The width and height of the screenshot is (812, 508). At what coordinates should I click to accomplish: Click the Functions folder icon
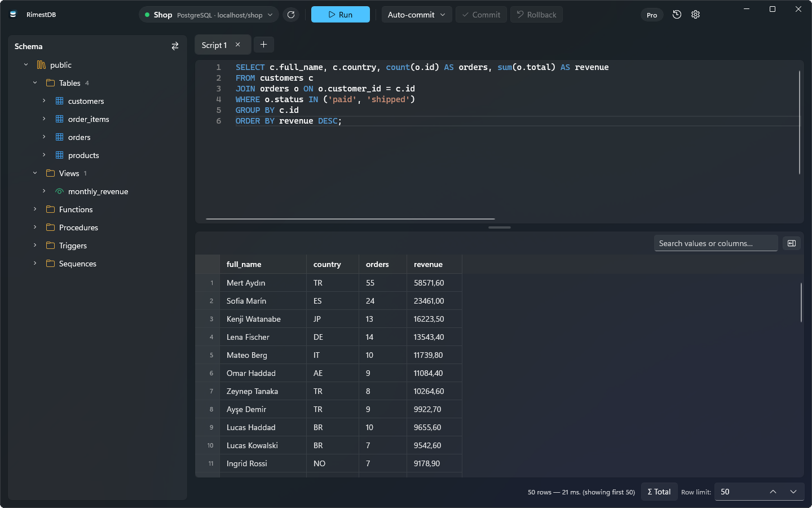(50, 209)
